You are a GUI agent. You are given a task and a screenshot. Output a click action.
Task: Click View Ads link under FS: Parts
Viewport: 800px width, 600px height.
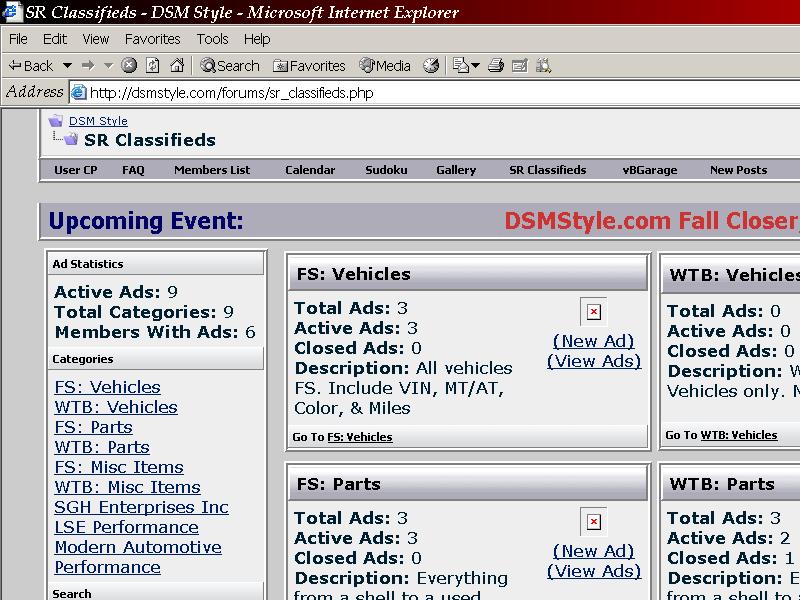pos(593,571)
